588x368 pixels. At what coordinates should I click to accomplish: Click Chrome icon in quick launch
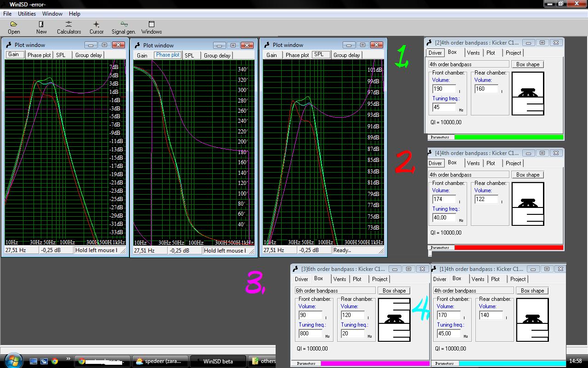[55, 361]
